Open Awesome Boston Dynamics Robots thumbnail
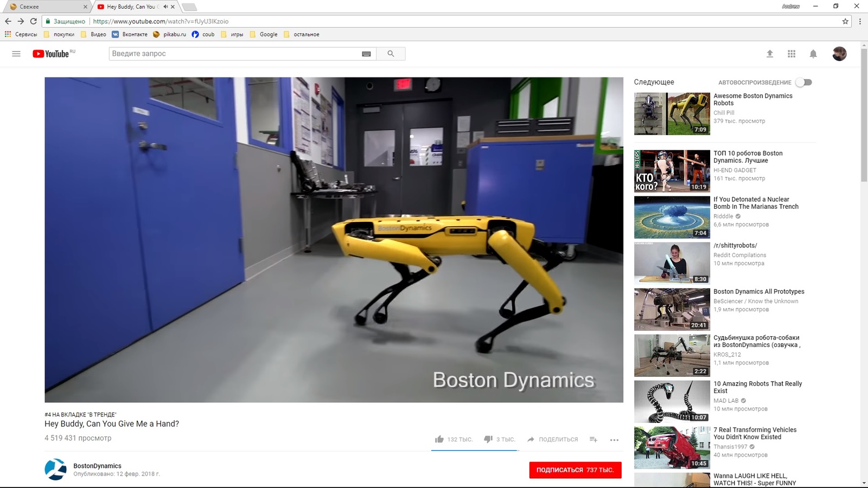 tap(672, 113)
